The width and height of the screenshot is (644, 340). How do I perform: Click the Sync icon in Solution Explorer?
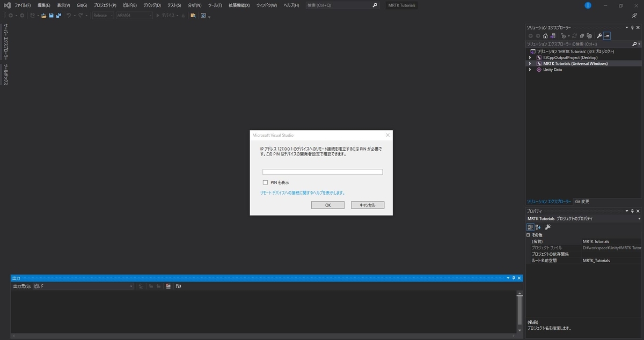[575, 36]
